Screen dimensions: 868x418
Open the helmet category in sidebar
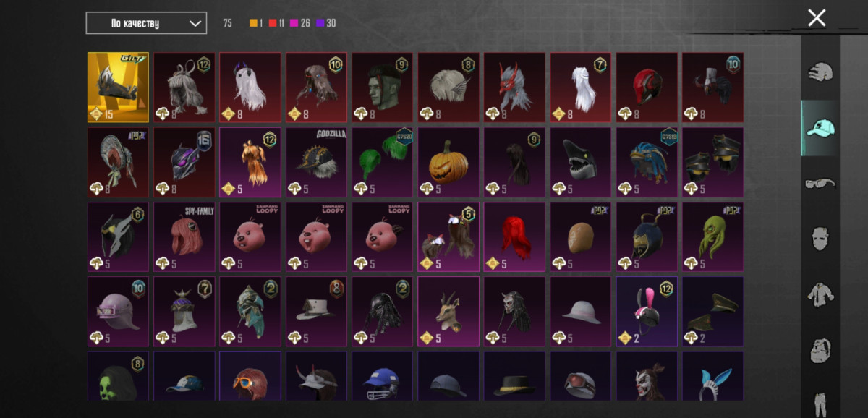tap(820, 72)
